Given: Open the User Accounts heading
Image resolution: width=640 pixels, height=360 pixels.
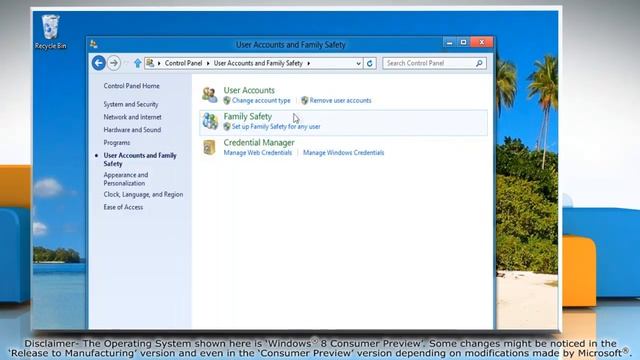Looking at the screenshot, I should point(249,90).
